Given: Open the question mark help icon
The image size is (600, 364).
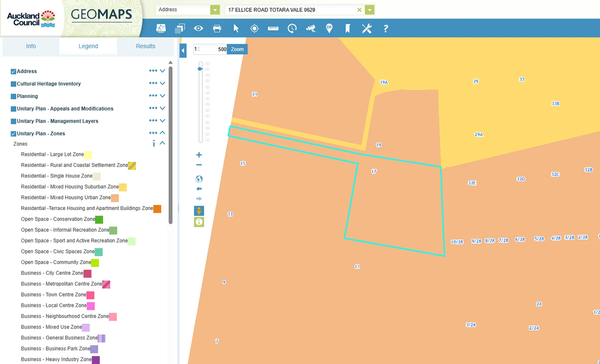Looking at the screenshot, I should coord(386,28).
